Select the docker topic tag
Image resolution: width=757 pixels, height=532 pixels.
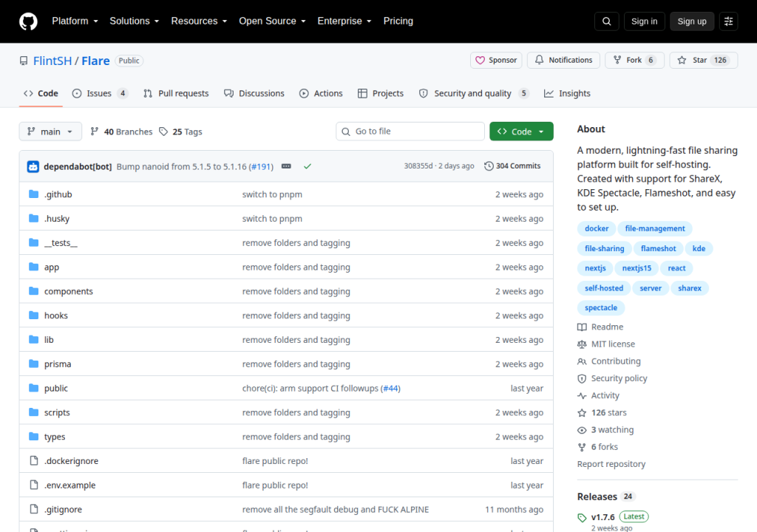pyautogui.click(x=597, y=228)
